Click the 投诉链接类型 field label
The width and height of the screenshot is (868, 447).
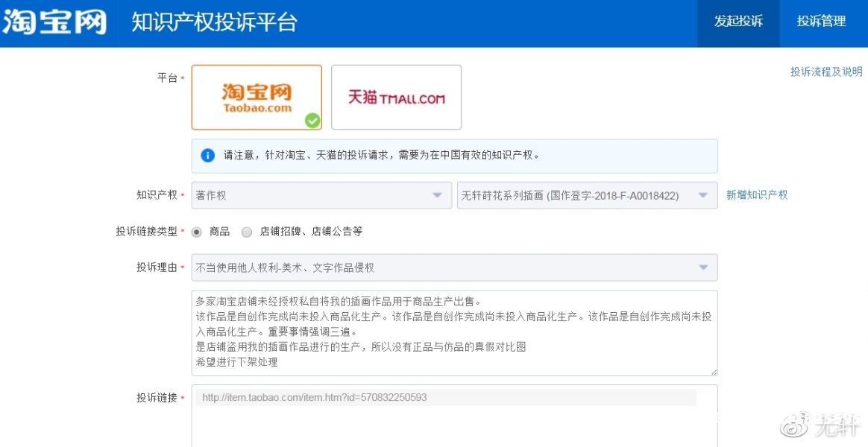(147, 231)
